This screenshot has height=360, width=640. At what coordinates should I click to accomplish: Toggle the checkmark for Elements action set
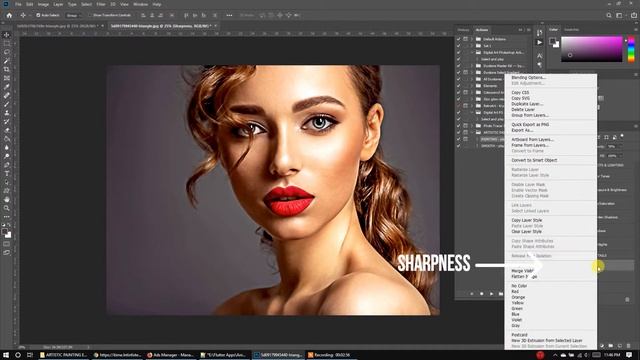(x=459, y=86)
